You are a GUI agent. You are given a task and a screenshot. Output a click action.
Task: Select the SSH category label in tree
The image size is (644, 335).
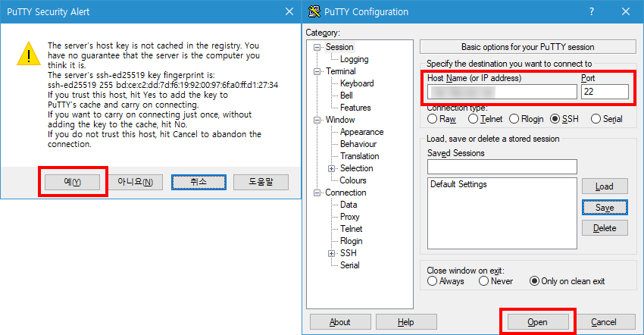pos(349,253)
